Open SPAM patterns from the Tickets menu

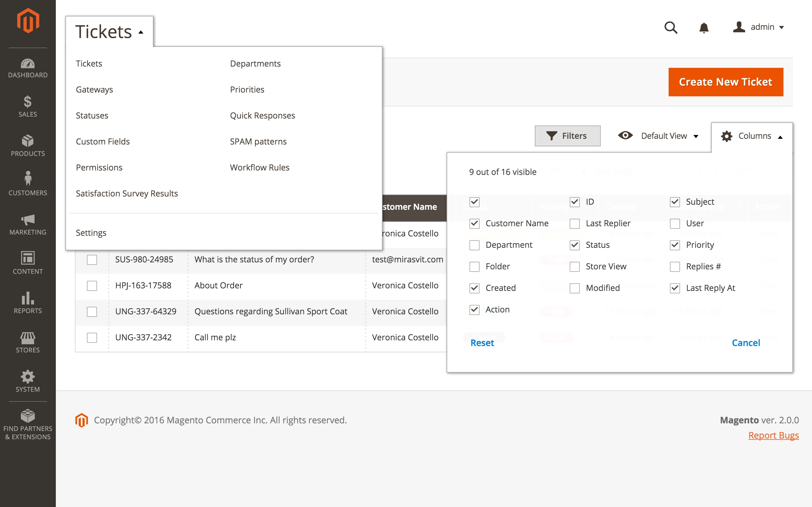258,141
